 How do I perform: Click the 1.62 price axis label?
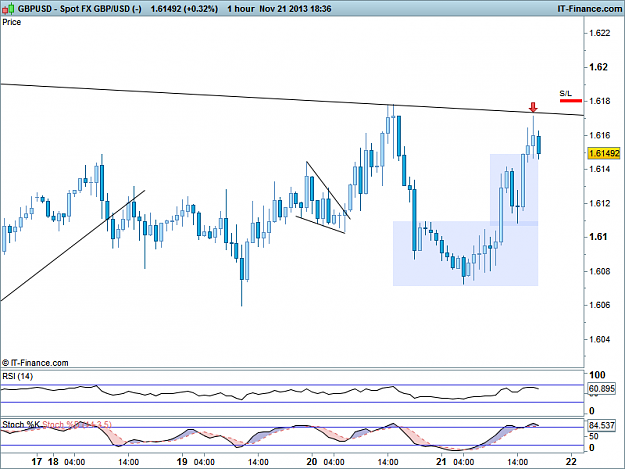point(598,67)
